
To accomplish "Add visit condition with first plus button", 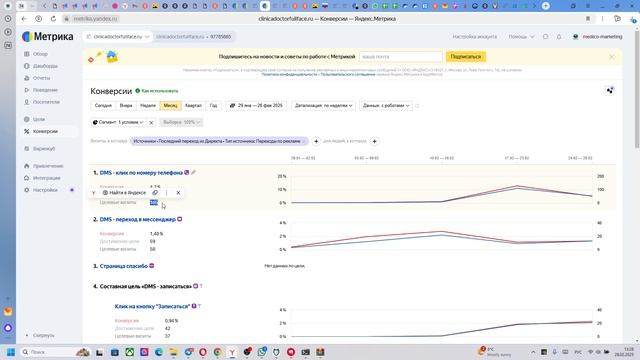I will pyautogui.click(x=316, y=141).
